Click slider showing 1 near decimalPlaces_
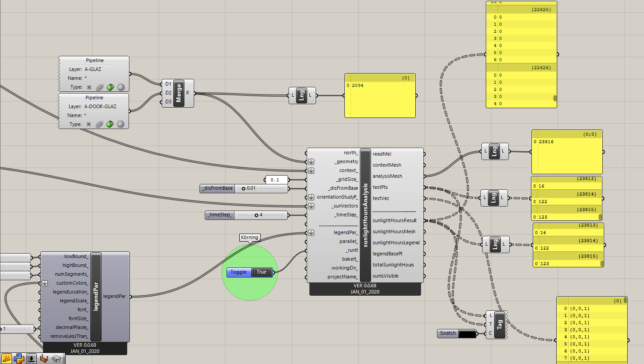644x364 pixels. [x=17, y=329]
